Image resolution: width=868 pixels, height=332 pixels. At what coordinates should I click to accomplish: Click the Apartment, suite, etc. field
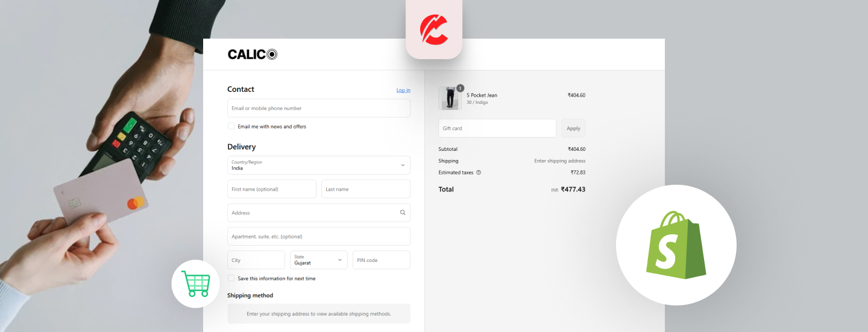(319, 236)
